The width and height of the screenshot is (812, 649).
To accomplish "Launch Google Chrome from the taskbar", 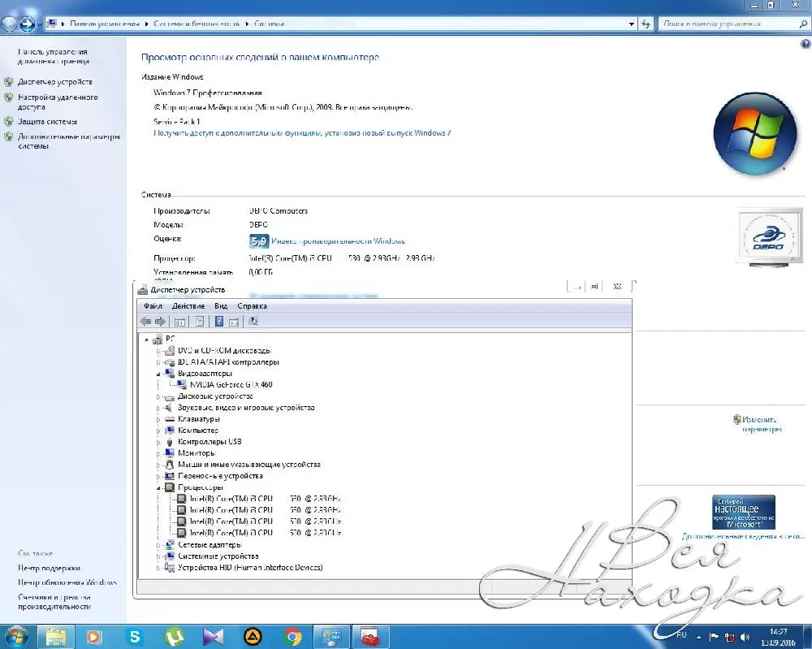I will tap(294, 636).
